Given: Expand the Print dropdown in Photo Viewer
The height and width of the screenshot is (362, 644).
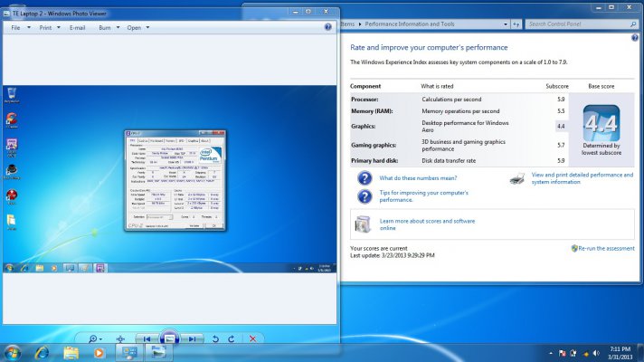Looking at the screenshot, I should click(58, 27).
